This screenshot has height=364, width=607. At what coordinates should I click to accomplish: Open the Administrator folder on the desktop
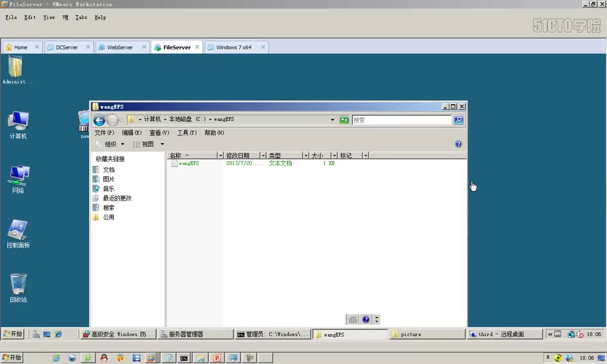click(x=17, y=70)
